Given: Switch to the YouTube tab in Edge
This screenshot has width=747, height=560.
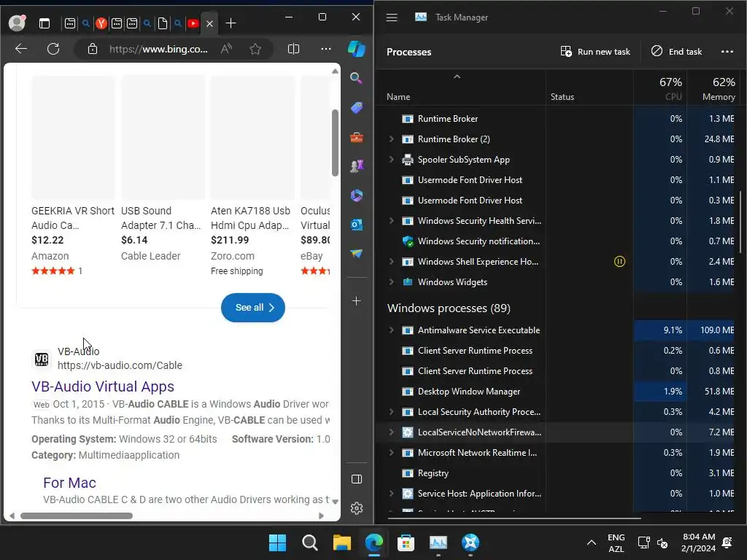Looking at the screenshot, I should (x=193, y=23).
